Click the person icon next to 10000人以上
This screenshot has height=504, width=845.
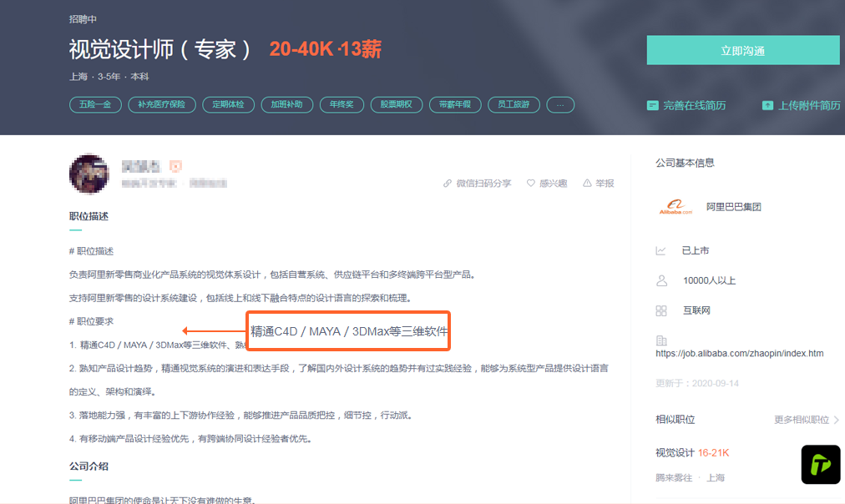(661, 280)
